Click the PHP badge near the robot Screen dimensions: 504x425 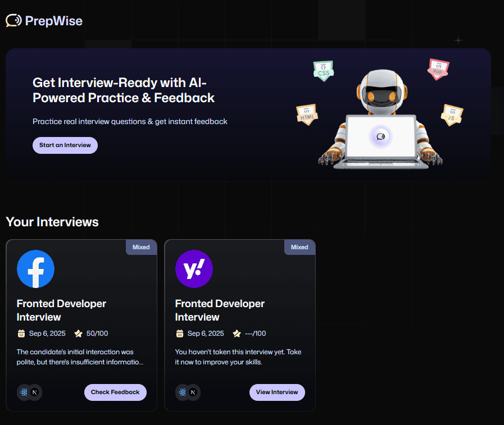pos(438,70)
